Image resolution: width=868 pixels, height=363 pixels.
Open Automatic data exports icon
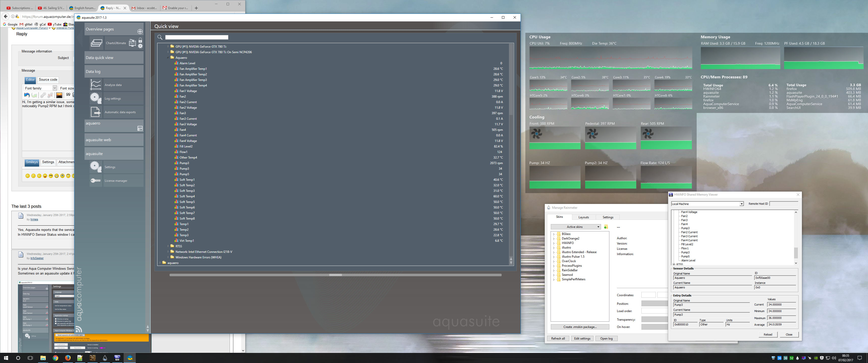tap(96, 112)
